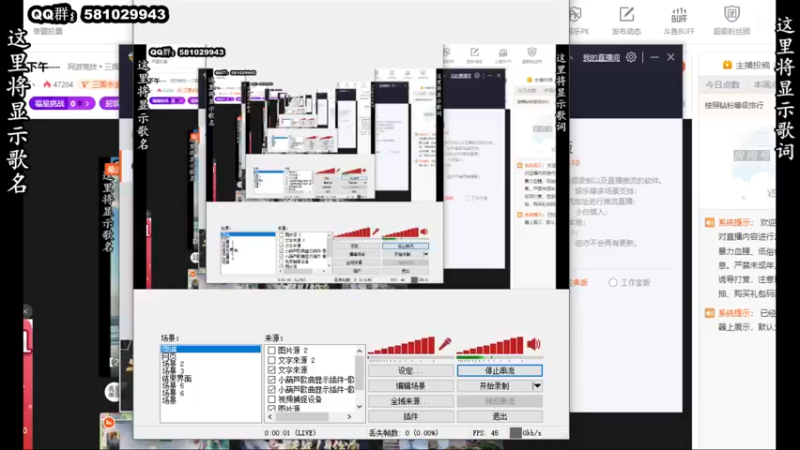Screen dimensions: 800x450
Task: Open 全域来源 global sources
Action: pyautogui.click(x=411, y=402)
